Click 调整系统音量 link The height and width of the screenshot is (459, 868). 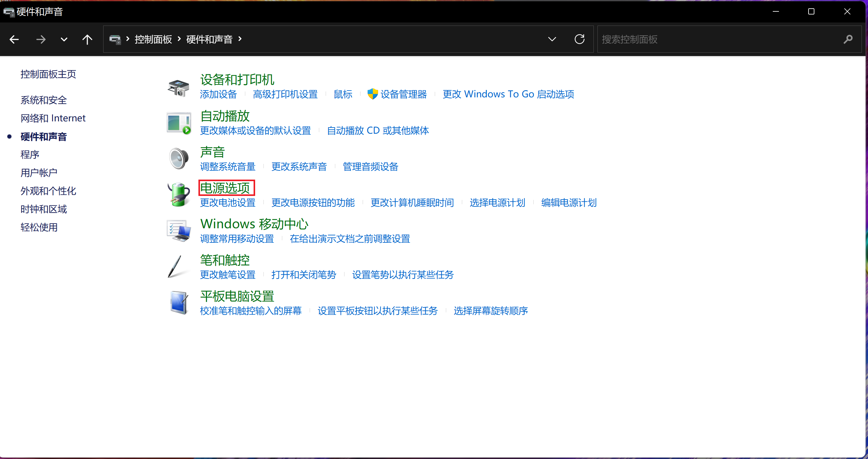click(x=227, y=167)
